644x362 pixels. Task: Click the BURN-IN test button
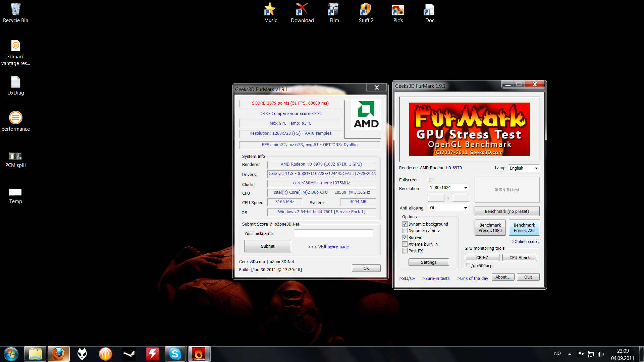tap(507, 190)
